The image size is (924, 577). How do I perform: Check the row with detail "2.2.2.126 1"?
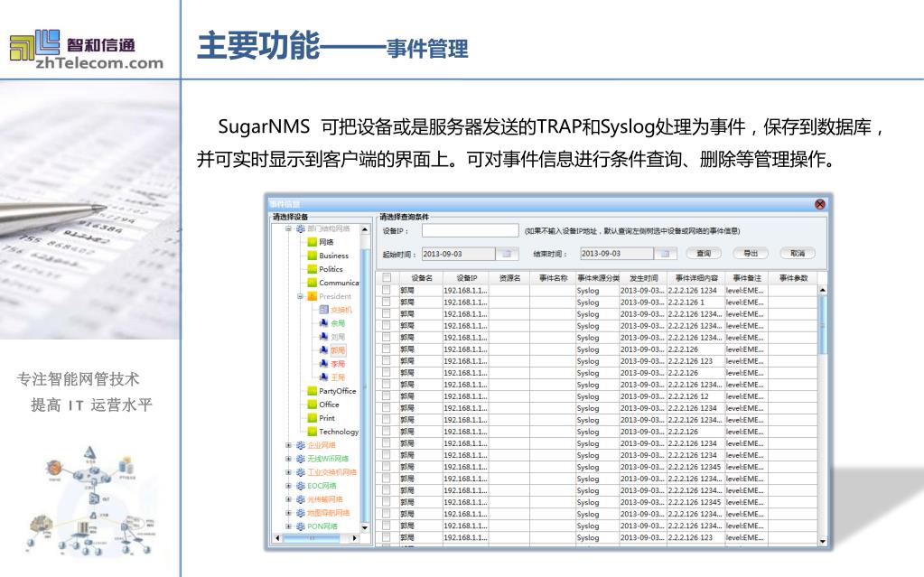[x=387, y=302]
